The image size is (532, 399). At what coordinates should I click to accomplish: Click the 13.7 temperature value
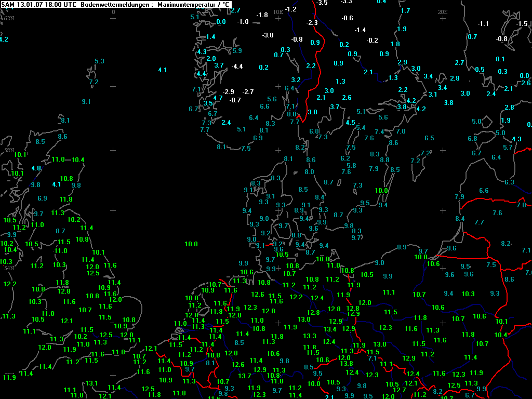coord(245,376)
